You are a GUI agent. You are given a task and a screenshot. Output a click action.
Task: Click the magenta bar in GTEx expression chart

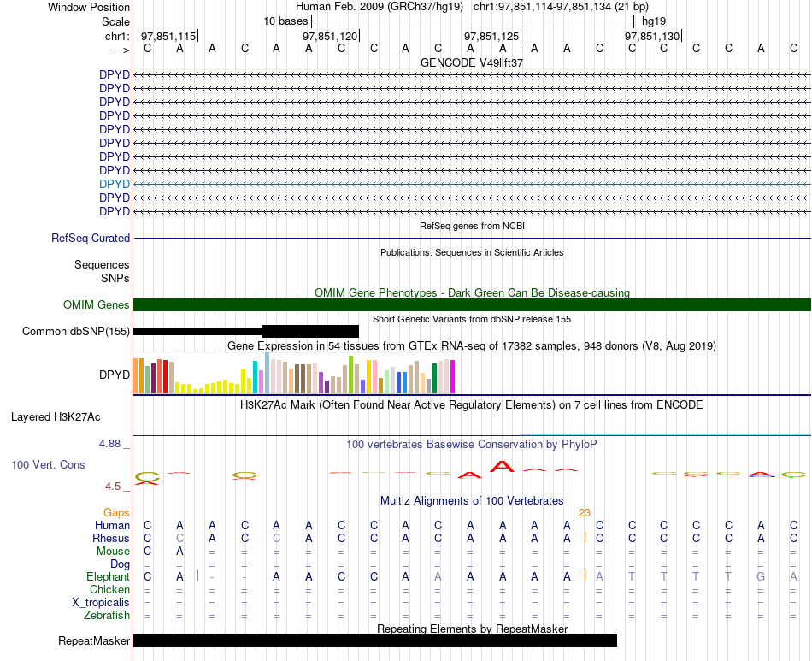(x=453, y=376)
